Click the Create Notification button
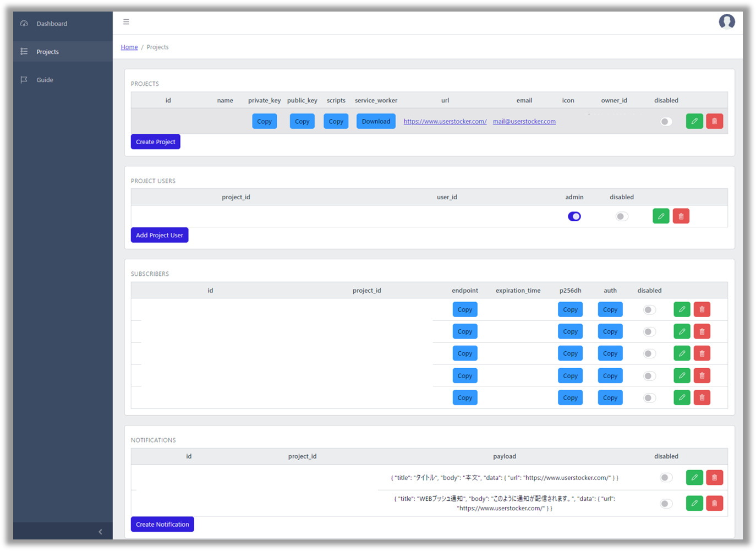The height and width of the screenshot is (551, 756). click(x=162, y=524)
